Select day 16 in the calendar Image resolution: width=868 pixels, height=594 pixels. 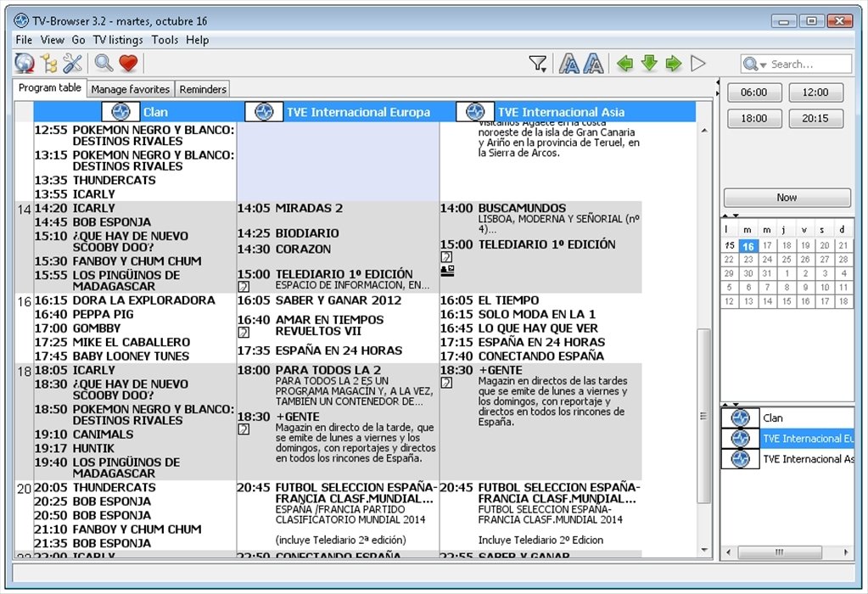tap(748, 246)
